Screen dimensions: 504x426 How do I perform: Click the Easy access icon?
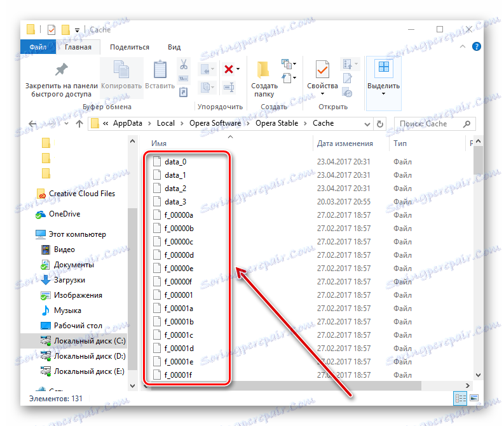[286, 77]
